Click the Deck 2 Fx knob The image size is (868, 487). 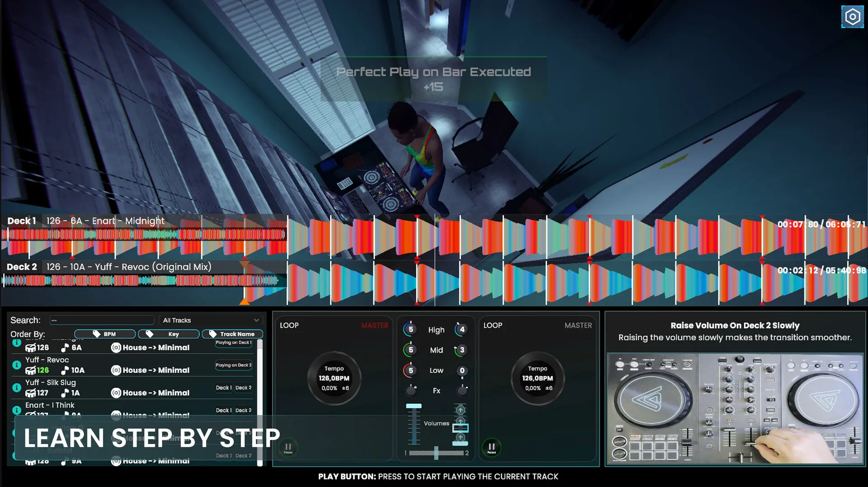tap(462, 391)
